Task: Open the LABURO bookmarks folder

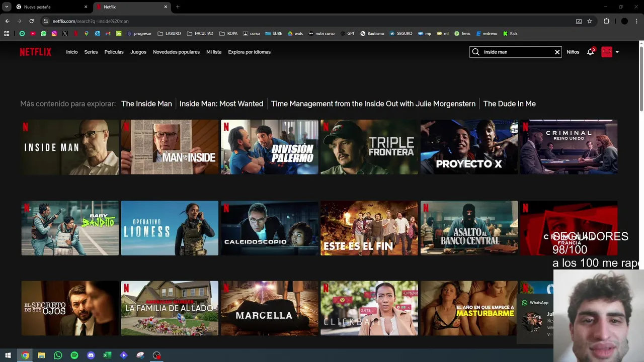Action: tap(169, 34)
